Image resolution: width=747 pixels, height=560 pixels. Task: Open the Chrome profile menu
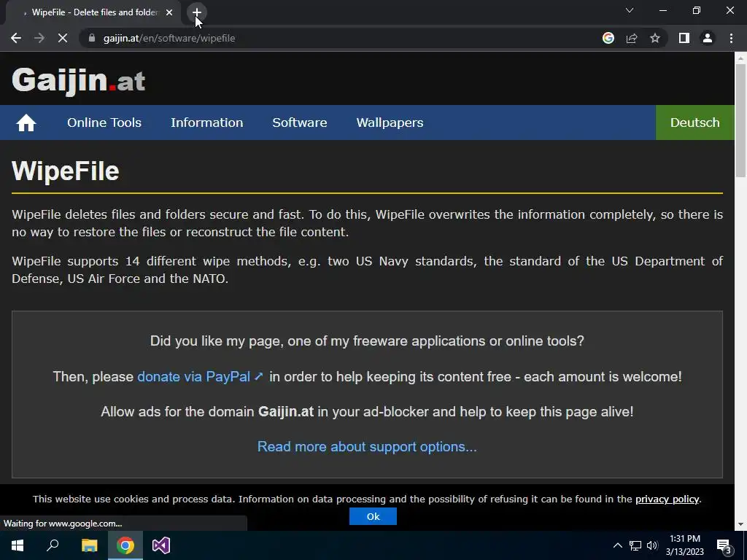(x=708, y=38)
